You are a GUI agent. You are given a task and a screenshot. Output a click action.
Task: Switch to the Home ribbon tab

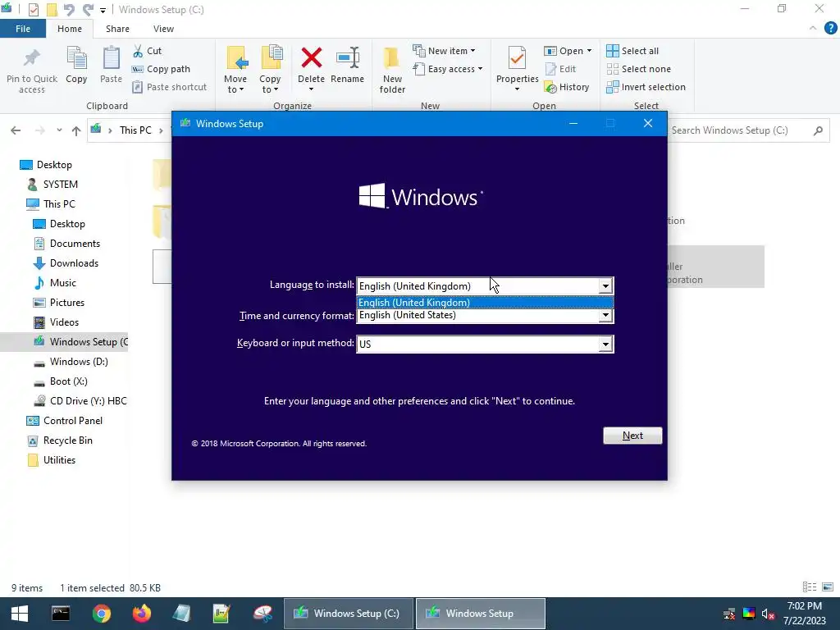coord(70,29)
